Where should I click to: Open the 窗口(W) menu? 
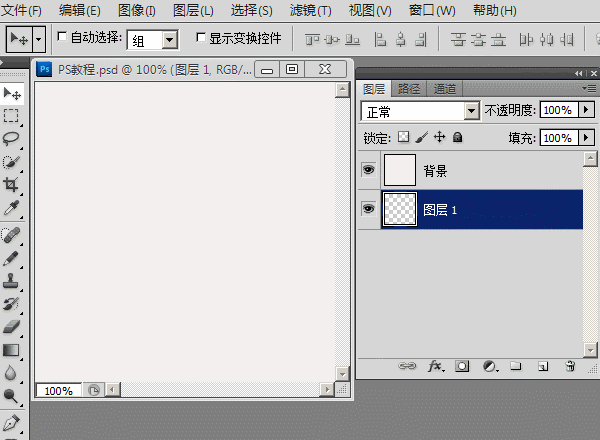pyautogui.click(x=432, y=10)
